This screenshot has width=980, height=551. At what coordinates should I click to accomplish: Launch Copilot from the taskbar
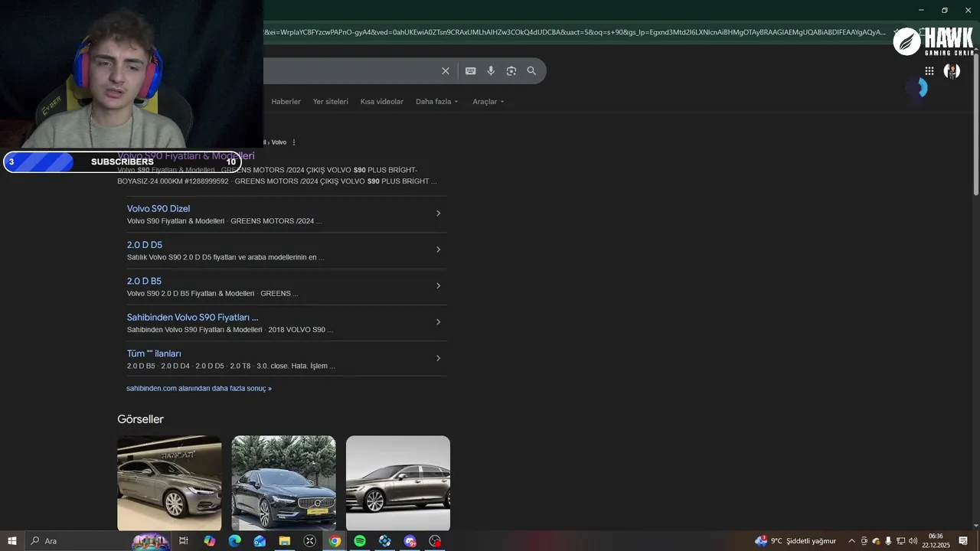(209, 541)
